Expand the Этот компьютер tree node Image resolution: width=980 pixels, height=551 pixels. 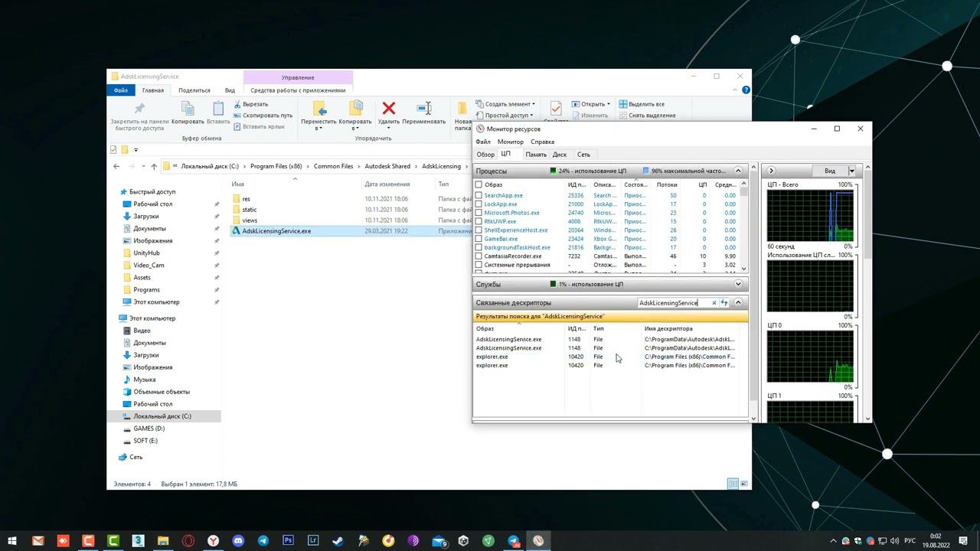pos(152,318)
